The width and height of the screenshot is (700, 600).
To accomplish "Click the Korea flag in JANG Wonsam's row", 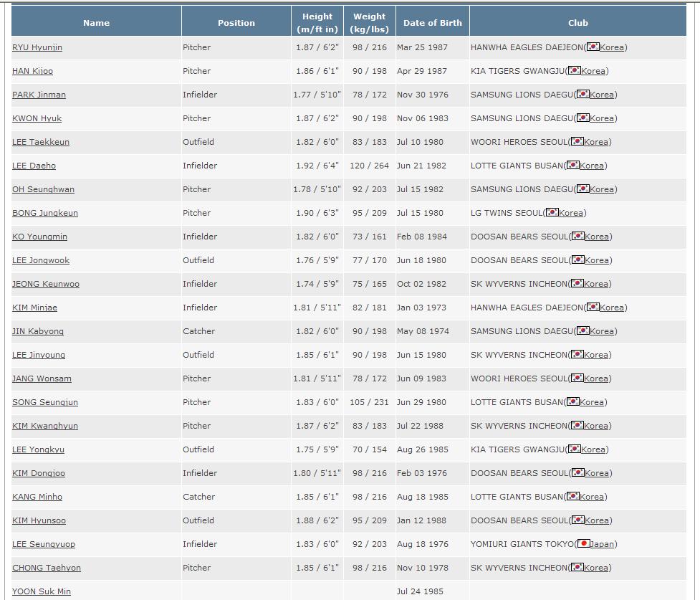I will click(577, 378).
